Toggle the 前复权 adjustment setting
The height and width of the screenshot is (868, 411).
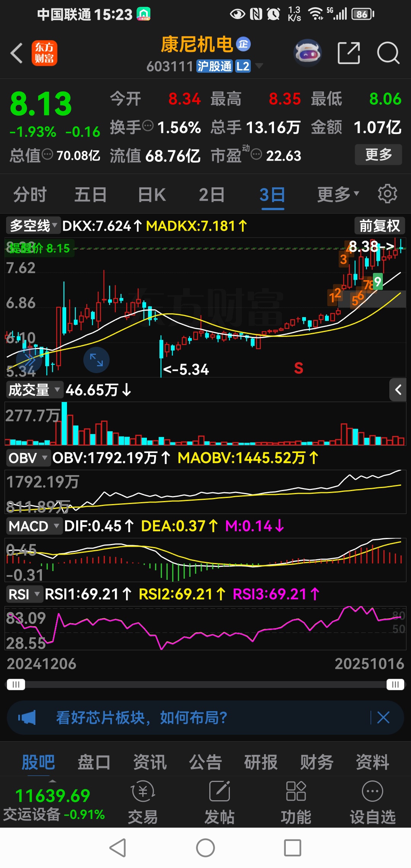pos(379,225)
